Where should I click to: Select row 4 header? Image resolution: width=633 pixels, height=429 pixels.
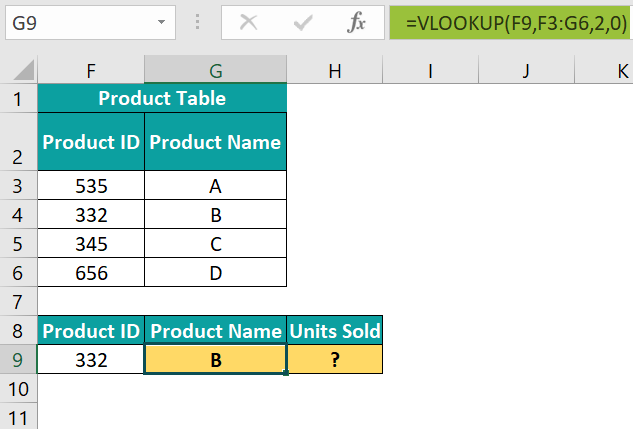pyautogui.click(x=18, y=215)
